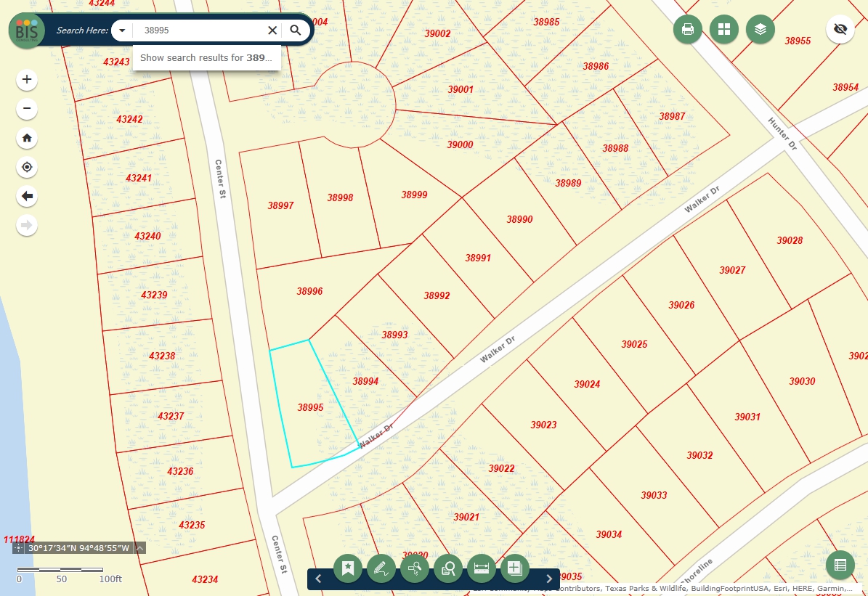
Task: Zoom in on the map
Action: point(27,80)
